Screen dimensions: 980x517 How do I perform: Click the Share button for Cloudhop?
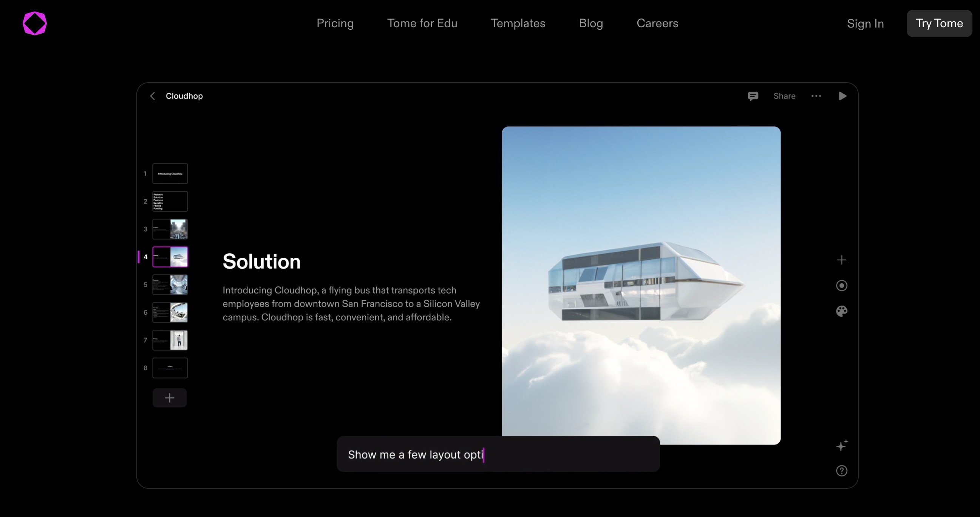tap(785, 96)
